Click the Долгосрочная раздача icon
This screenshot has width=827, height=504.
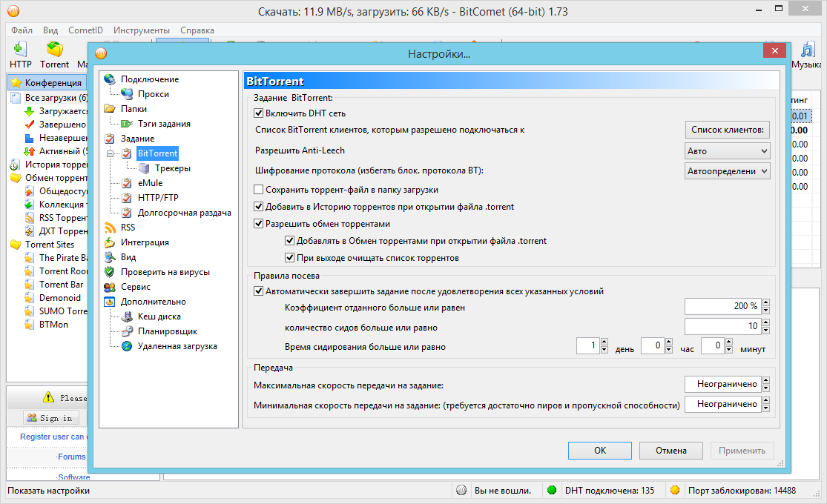coord(127,213)
